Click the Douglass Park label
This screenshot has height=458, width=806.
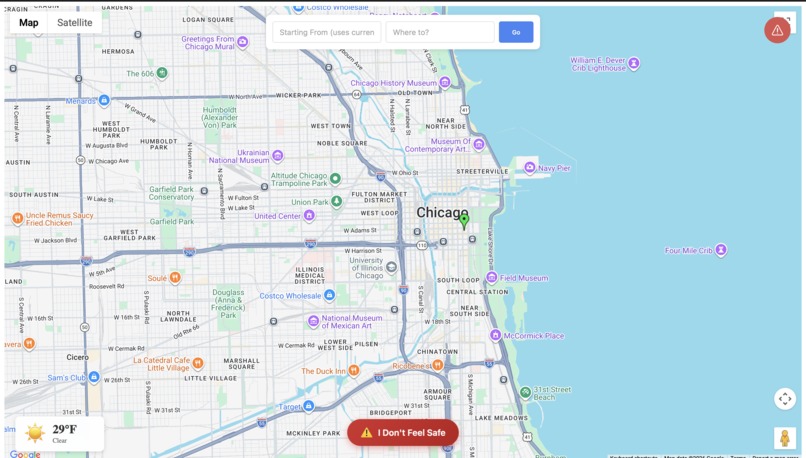228,303
